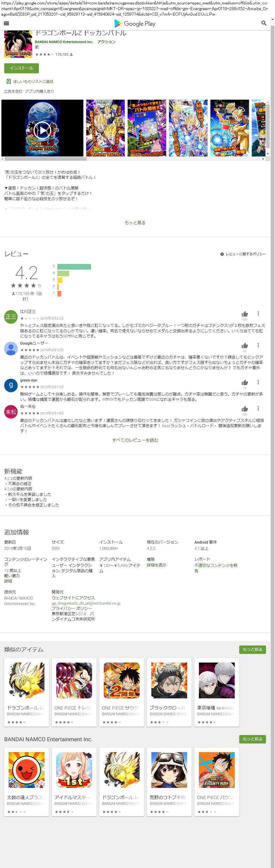Thumbs up the Googleユーザー review

pos(245,345)
